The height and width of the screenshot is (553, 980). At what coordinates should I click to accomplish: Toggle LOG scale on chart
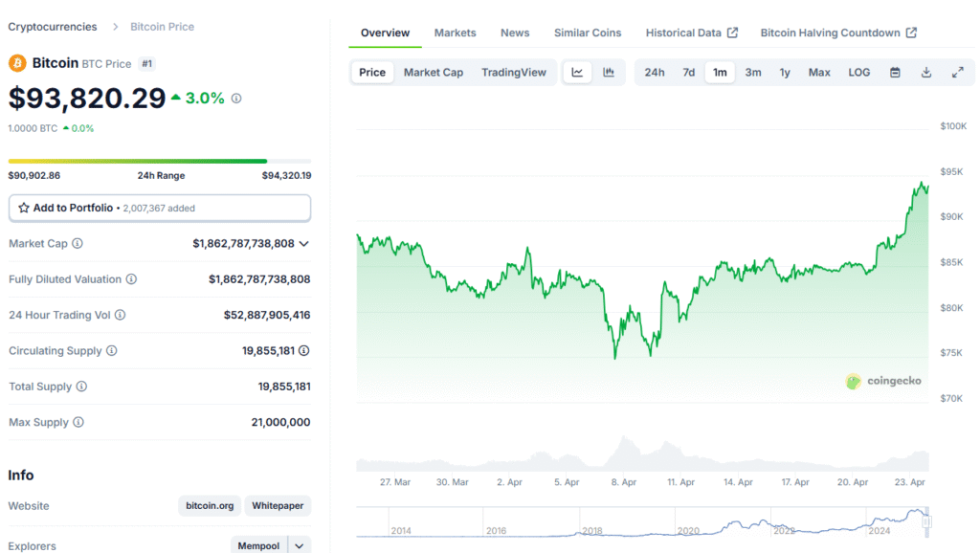coord(859,73)
